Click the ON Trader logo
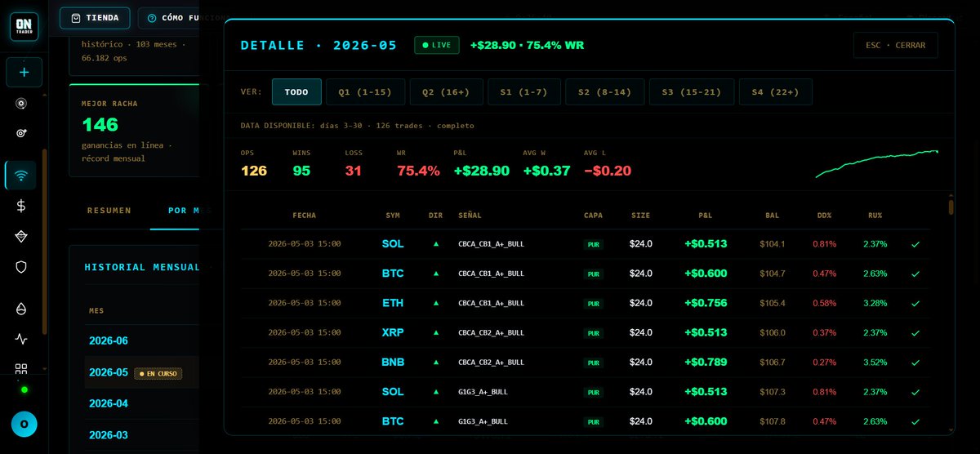This screenshot has height=454, width=980. (x=24, y=26)
